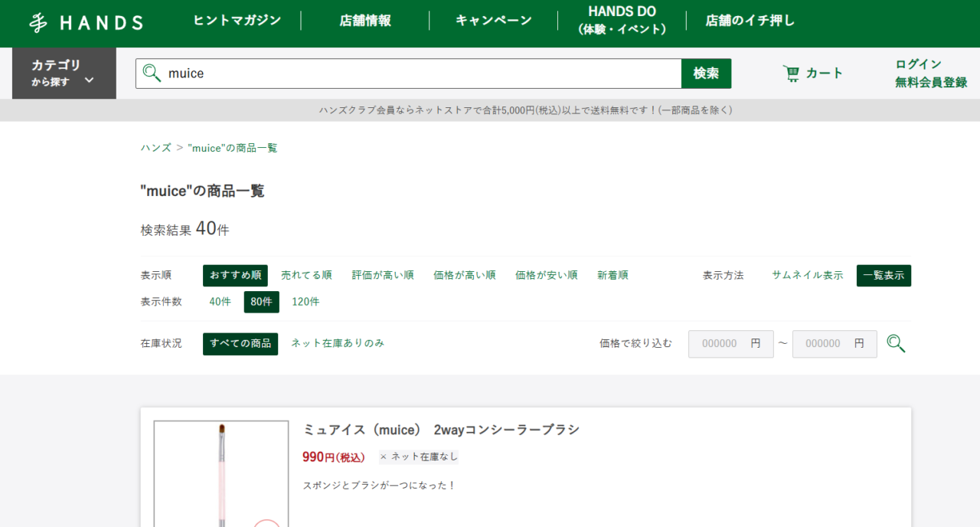The width and height of the screenshot is (980, 527).
Task: Click the ネット在庫なし stock label
Action: (x=419, y=457)
